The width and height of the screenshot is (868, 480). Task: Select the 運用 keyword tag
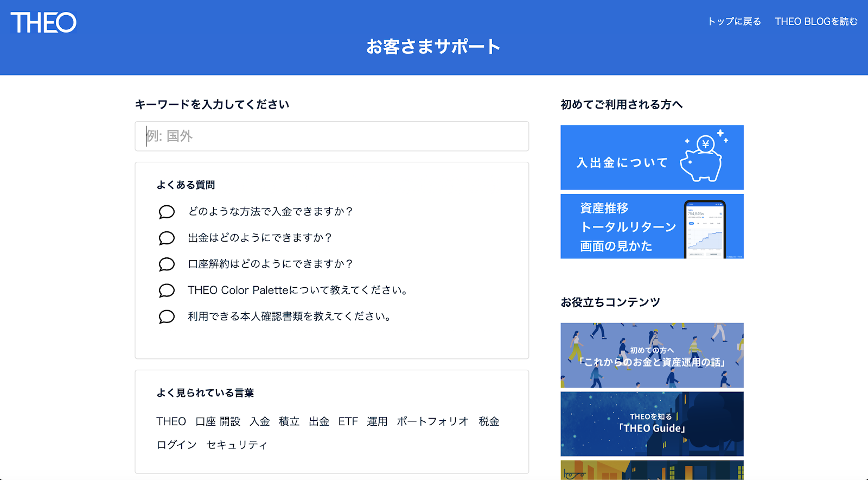pyautogui.click(x=377, y=421)
